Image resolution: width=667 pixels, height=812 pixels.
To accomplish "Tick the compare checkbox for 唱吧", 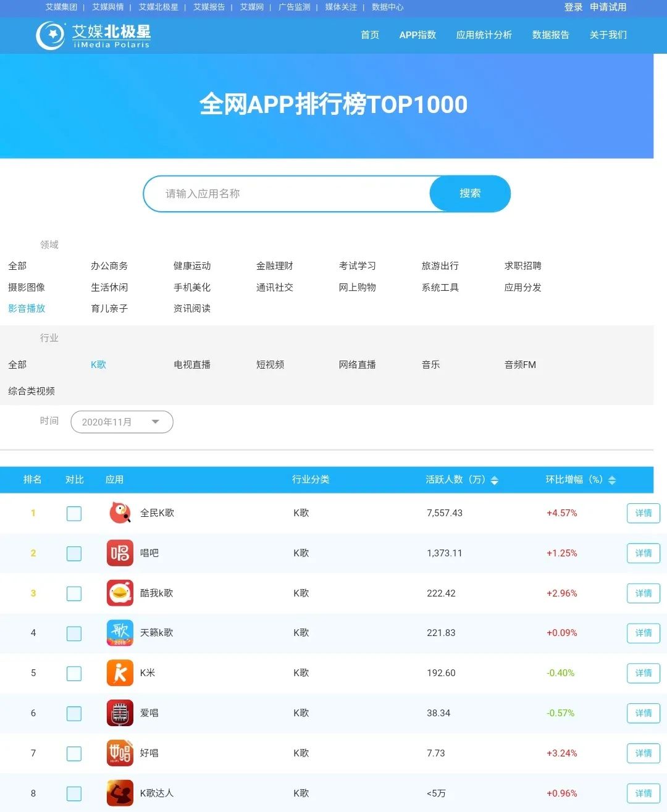I will tap(74, 553).
